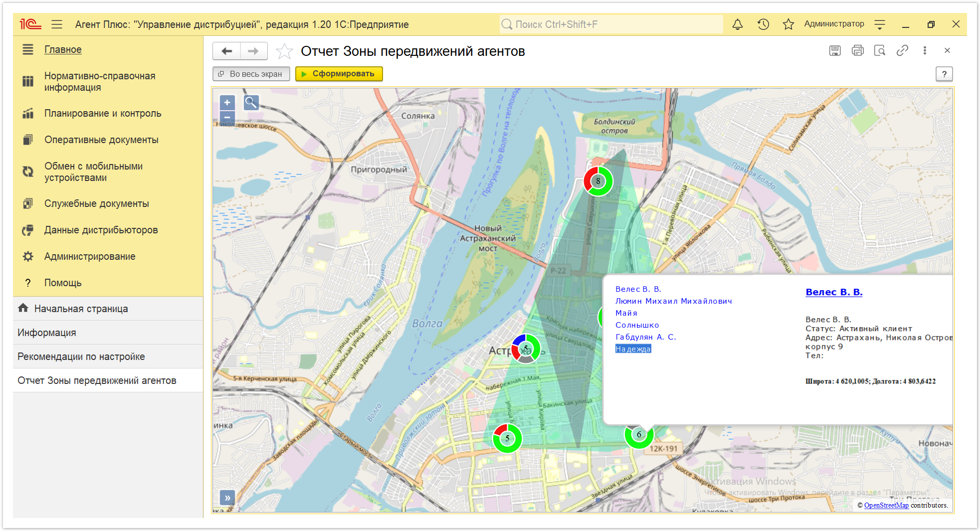
Task: Click map cluster marker numbered 8
Action: [598, 181]
